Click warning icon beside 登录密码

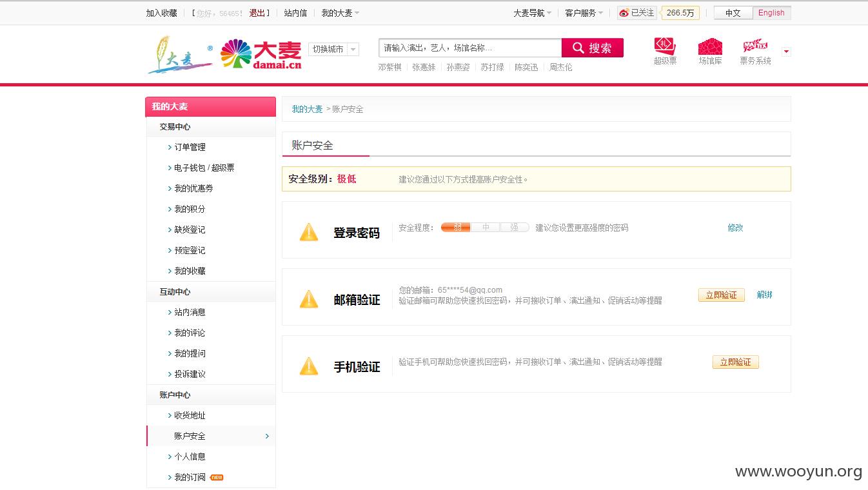tap(309, 232)
